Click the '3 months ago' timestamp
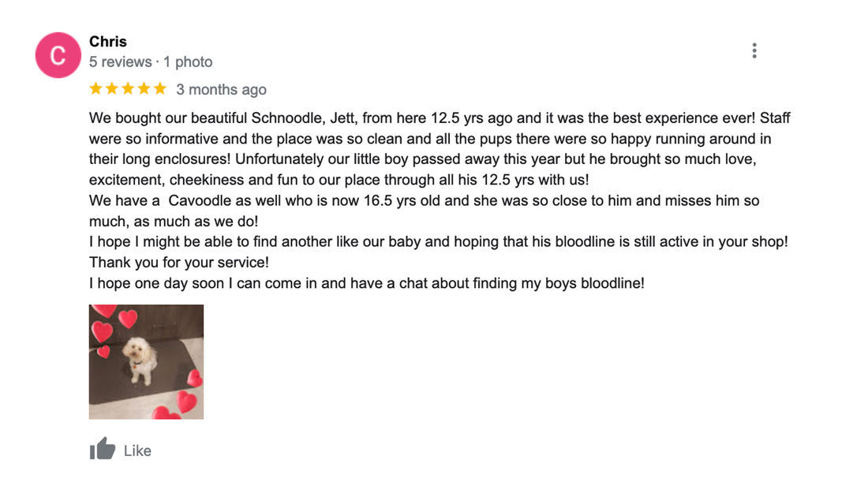 point(222,90)
